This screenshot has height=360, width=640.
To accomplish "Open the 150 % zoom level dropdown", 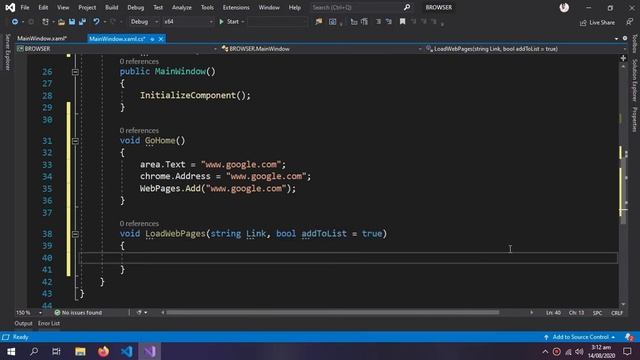I will coord(29,312).
